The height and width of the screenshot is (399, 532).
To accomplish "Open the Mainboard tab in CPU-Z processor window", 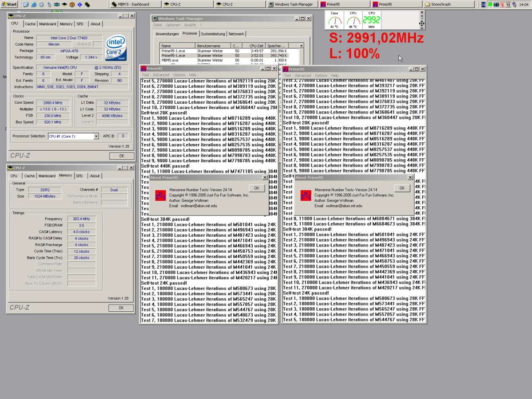I will tap(47, 24).
